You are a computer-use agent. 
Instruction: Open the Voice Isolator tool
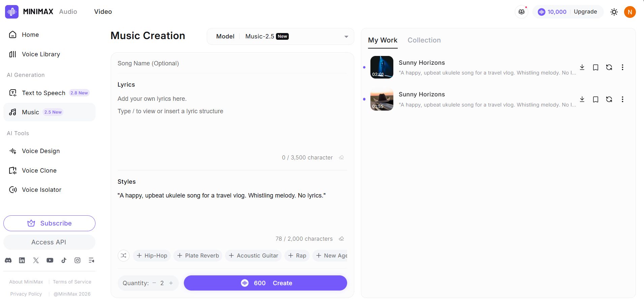[x=49, y=190]
